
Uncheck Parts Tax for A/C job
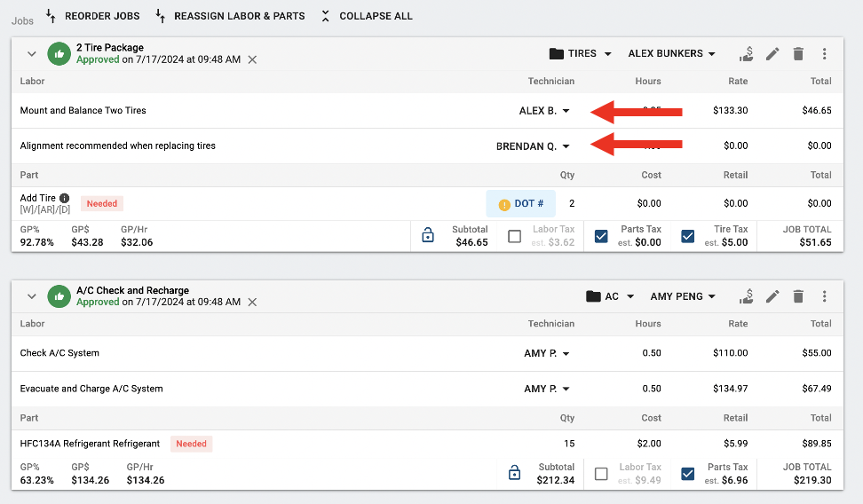687,474
